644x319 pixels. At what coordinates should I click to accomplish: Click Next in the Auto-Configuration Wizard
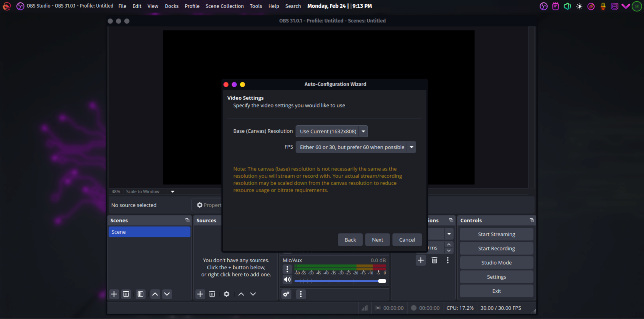pyautogui.click(x=377, y=240)
